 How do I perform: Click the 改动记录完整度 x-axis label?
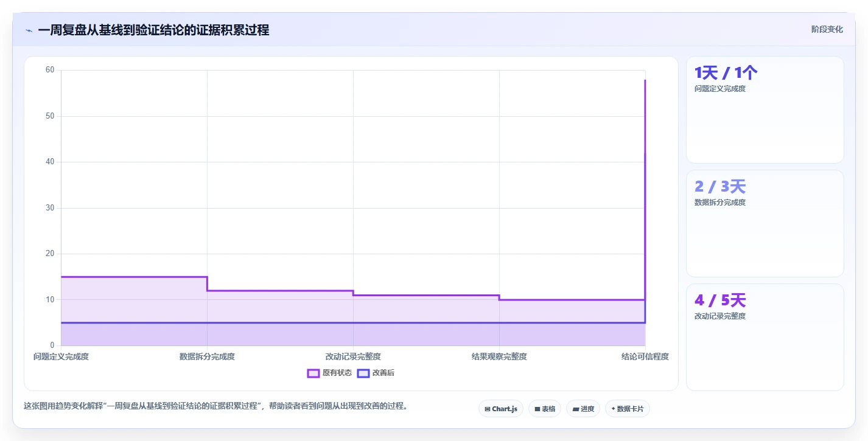(x=353, y=356)
